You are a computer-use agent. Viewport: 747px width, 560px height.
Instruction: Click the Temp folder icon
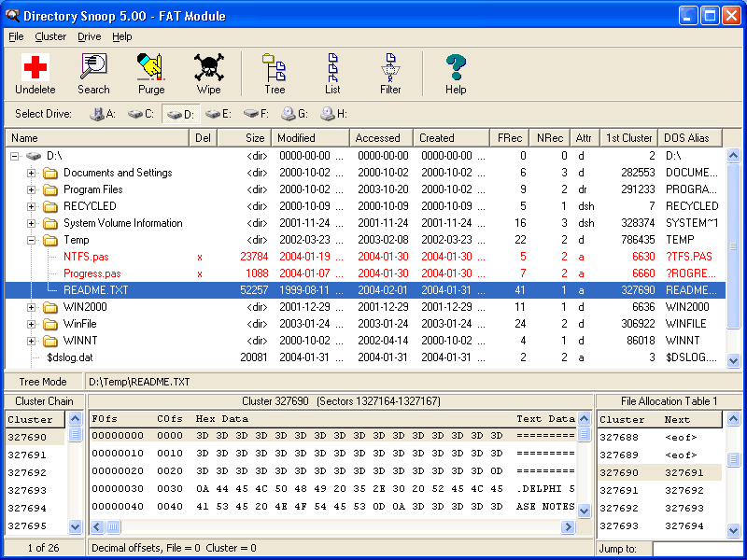click(x=50, y=240)
